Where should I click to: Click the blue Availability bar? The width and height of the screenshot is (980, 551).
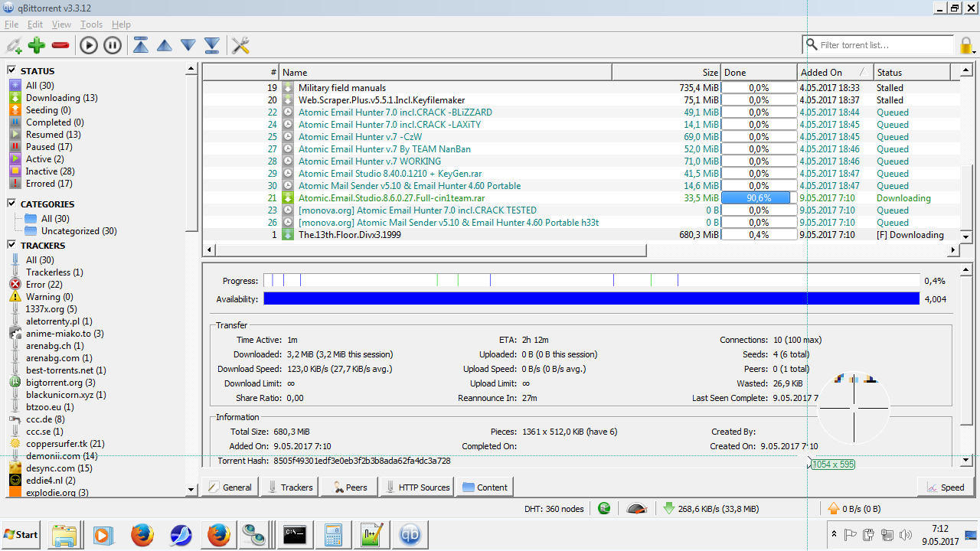[590, 298]
